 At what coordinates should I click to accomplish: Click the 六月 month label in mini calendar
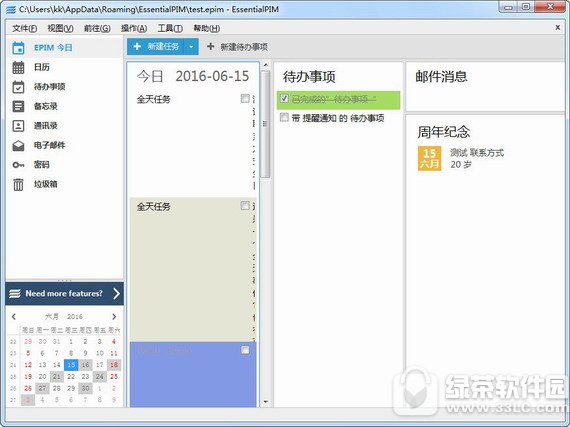point(52,317)
